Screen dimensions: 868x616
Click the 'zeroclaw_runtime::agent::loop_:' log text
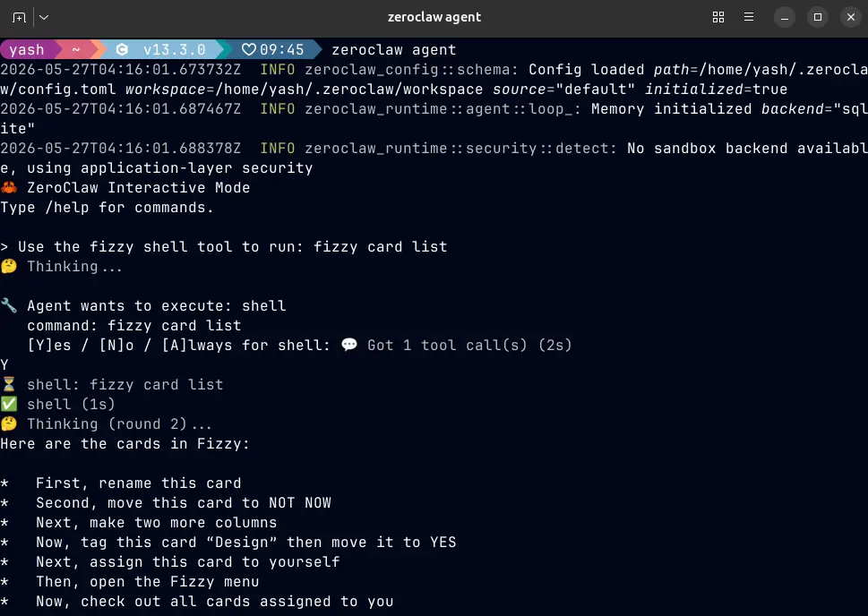443,109
